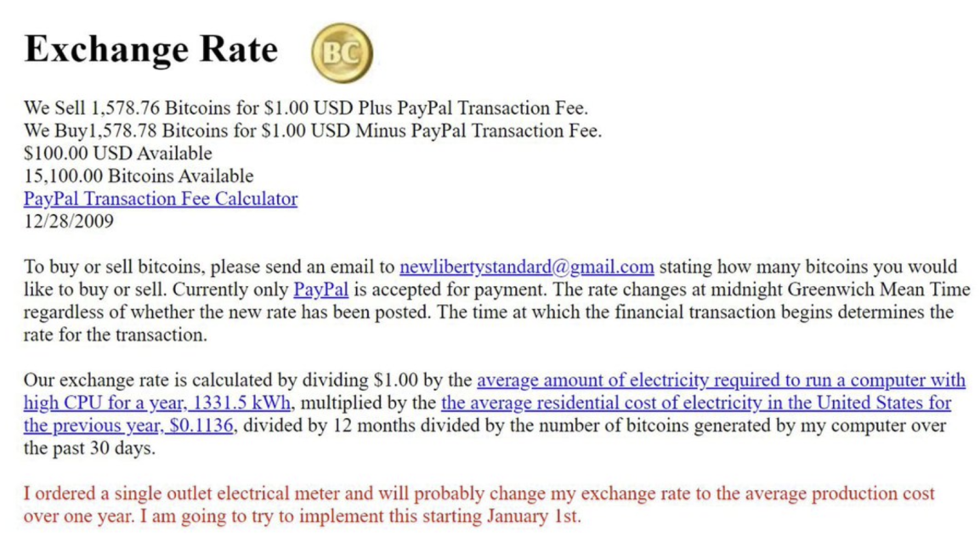The height and width of the screenshot is (552, 980).
Task: Click the newlibertystandard@gmail.com email link
Action: 526,268
